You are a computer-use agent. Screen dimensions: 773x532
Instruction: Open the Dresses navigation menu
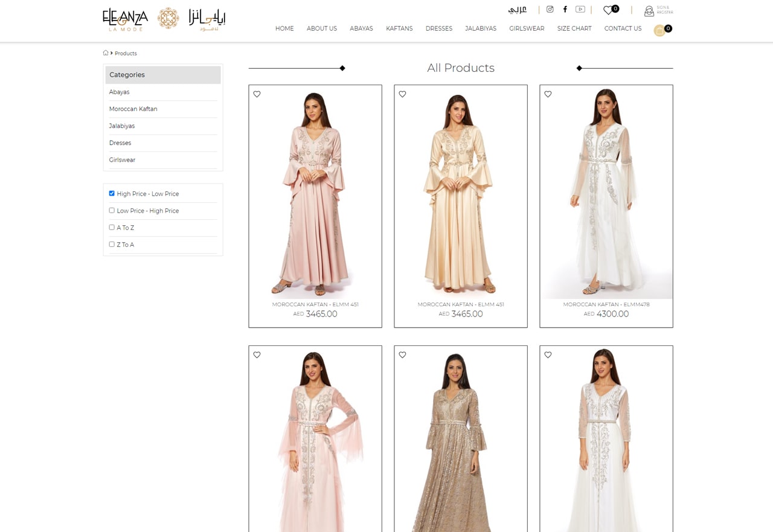pyautogui.click(x=439, y=28)
